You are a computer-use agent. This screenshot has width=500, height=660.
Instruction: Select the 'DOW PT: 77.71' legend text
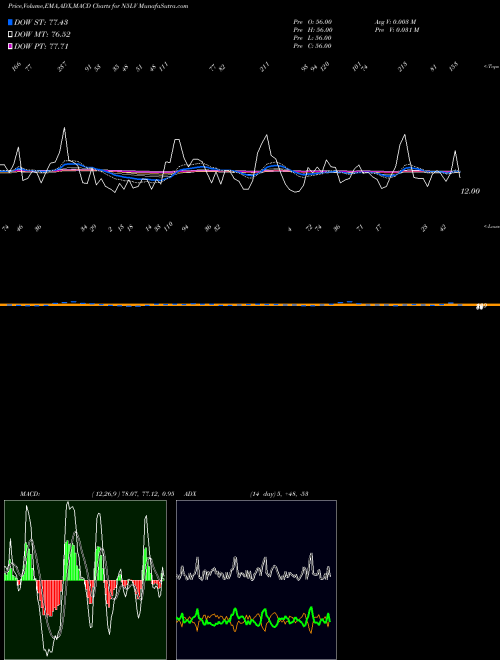pyautogui.click(x=41, y=47)
